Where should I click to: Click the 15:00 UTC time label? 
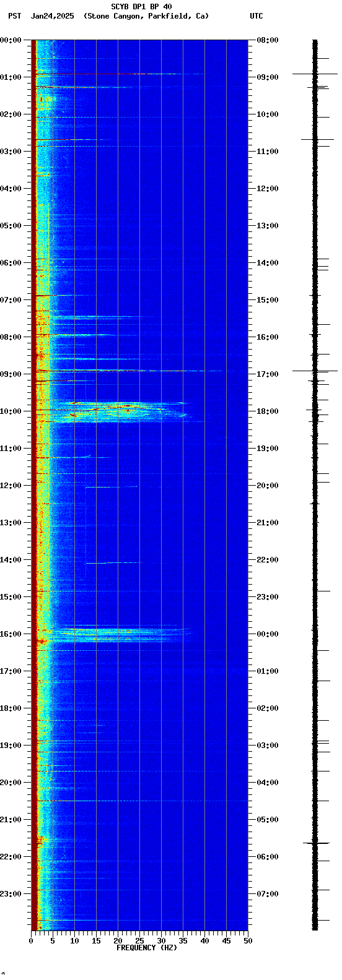click(x=268, y=300)
